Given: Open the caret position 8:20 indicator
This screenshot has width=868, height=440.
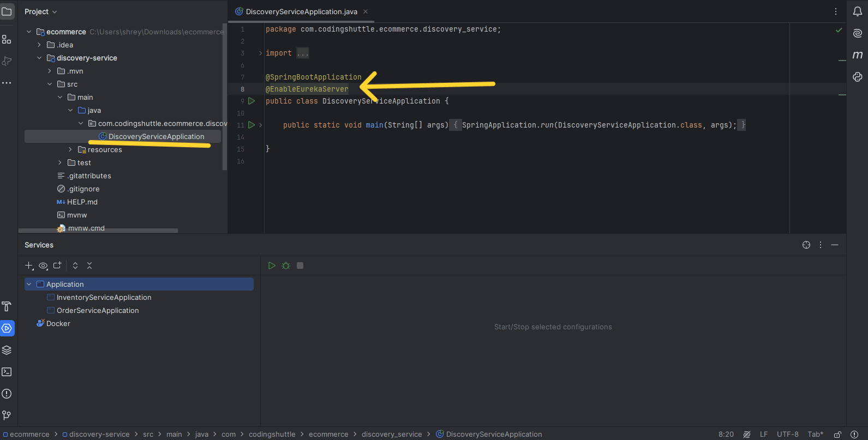Looking at the screenshot, I should pyautogui.click(x=726, y=434).
